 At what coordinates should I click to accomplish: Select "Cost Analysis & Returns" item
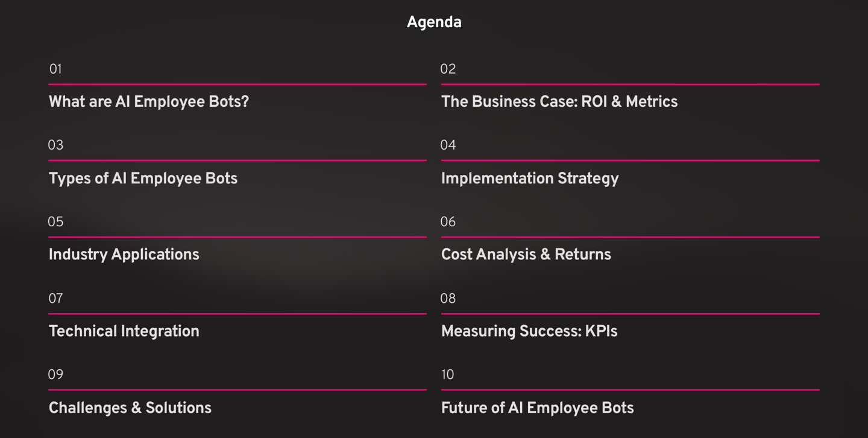point(526,255)
